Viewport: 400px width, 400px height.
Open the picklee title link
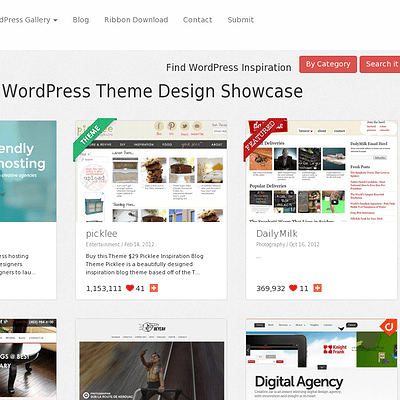tap(102, 234)
